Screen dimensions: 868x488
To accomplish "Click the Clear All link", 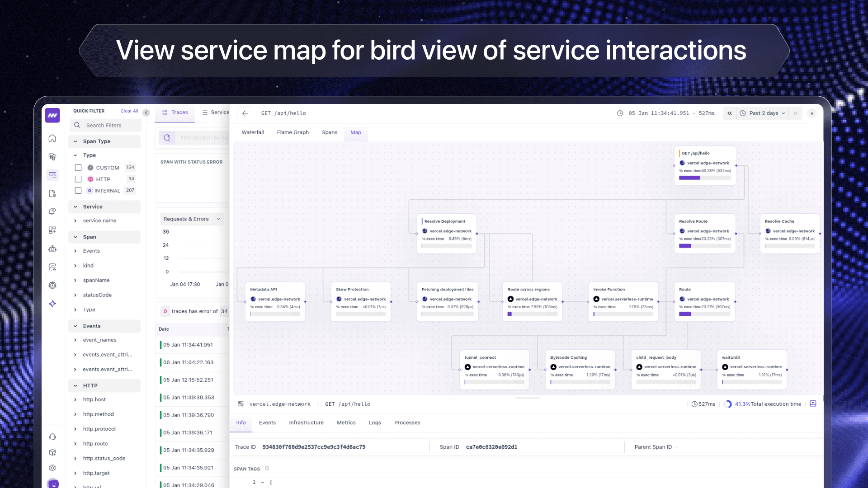I will click(129, 111).
